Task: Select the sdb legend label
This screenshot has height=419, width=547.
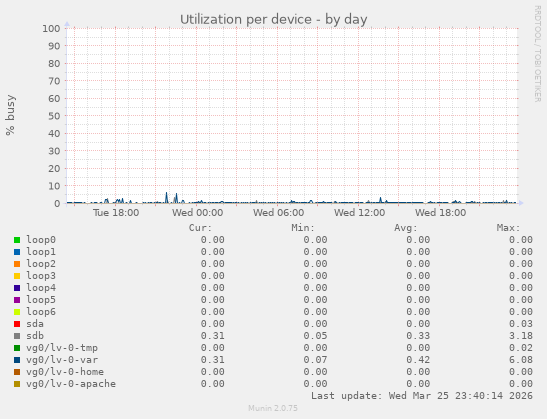Action: pyautogui.click(x=35, y=336)
